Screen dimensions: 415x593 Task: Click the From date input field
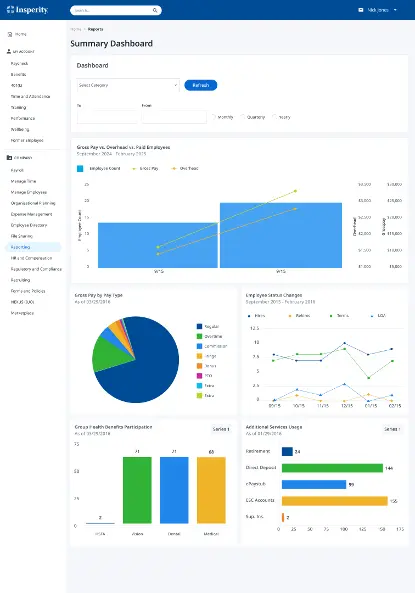[174, 117]
